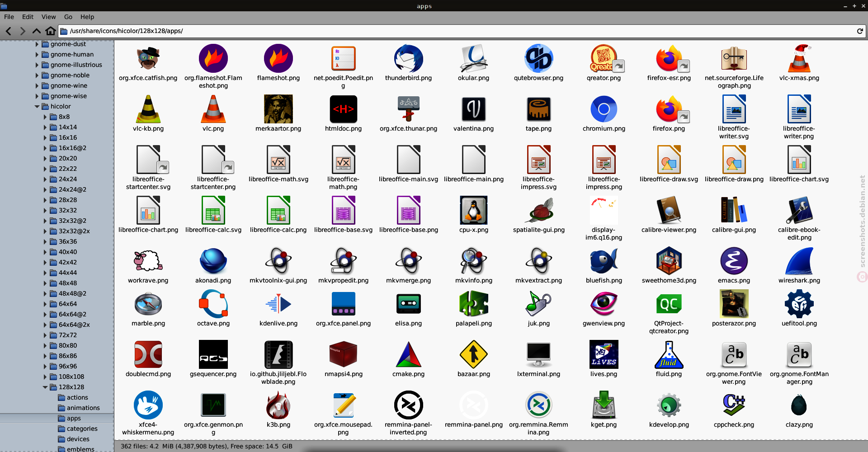Reload the current folder view
The image size is (868, 452).
point(859,31)
